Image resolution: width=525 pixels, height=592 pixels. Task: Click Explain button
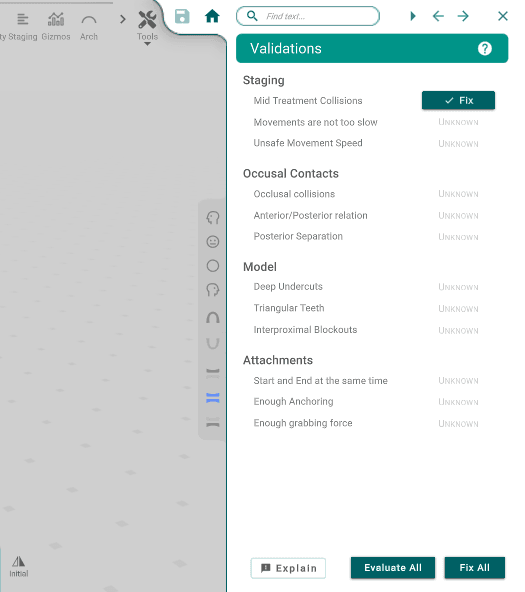click(x=288, y=568)
